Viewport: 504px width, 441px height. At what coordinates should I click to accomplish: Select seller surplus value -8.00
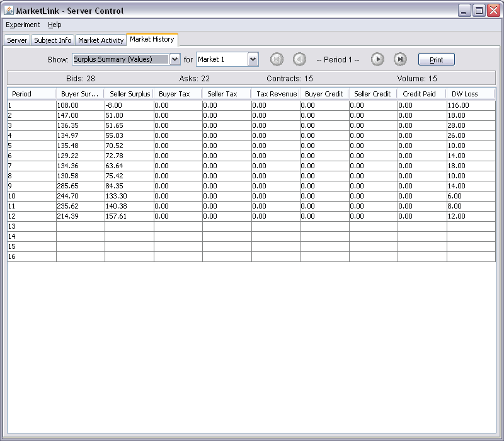coord(129,105)
